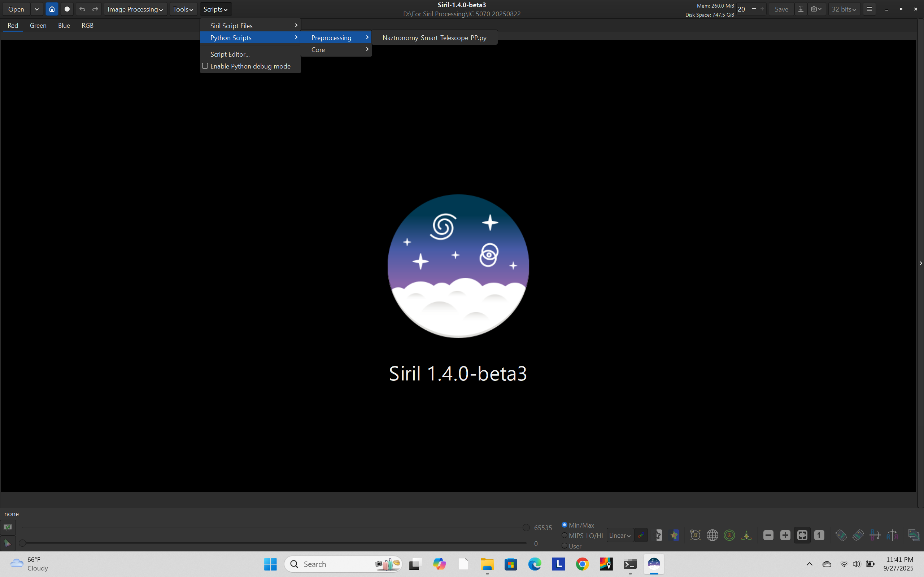Click the zoom out minus icon

(768, 535)
